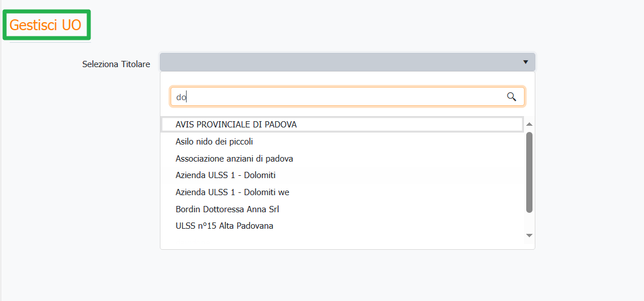Image resolution: width=644 pixels, height=301 pixels.
Task: Select Azienda ULSS 1 - Dolomiti we
Action: coord(233,192)
